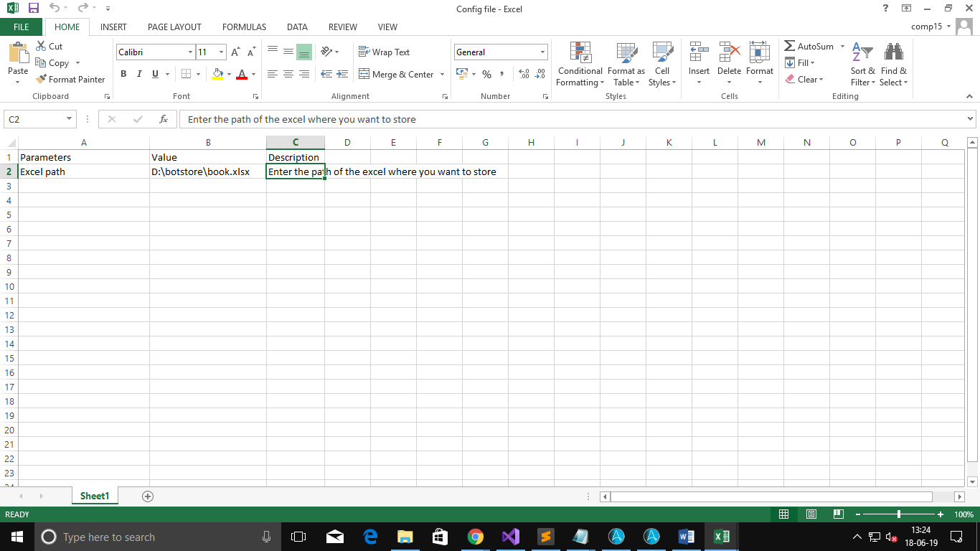Image resolution: width=980 pixels, height=551 pixels.
Task: Expand the General number format dropdown
Action: pyautogui.click(x=542, y=52)
